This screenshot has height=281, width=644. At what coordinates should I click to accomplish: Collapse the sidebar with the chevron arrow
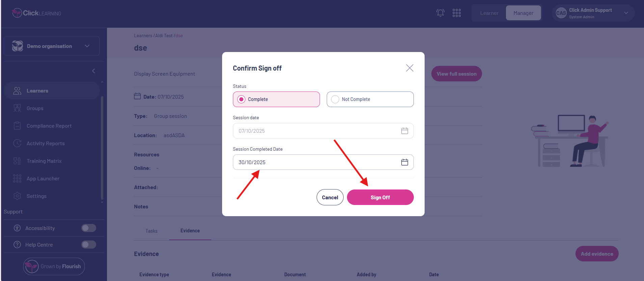(x=93, y=71)
